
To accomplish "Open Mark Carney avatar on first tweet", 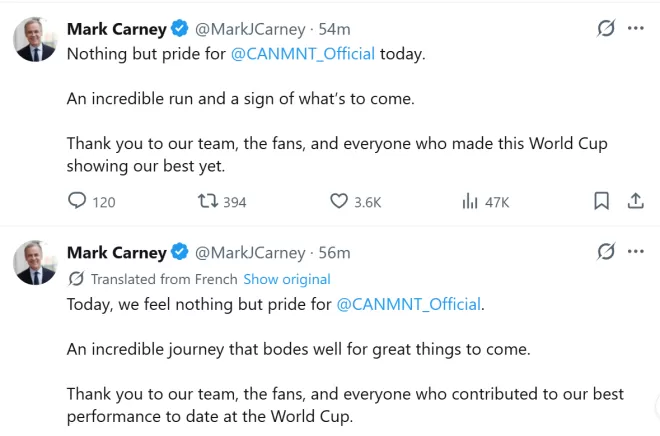I will 35,40.
